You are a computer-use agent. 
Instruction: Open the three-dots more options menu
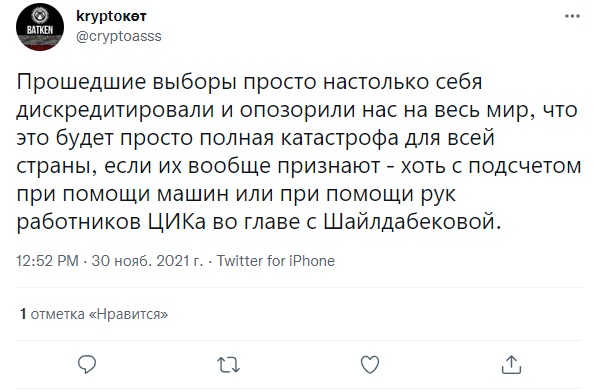click(573, 16)
